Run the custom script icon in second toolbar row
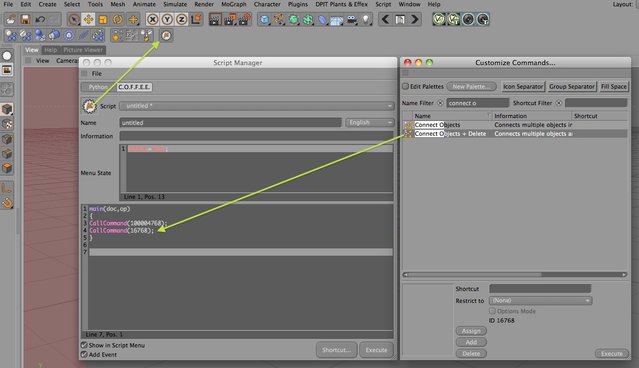 click(x=166, y=35)
